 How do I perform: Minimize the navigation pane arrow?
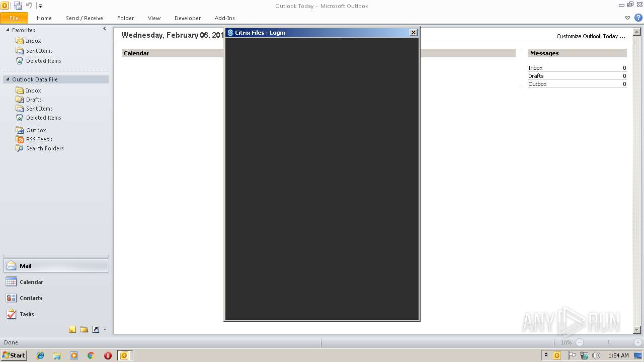tap(105, 29)
